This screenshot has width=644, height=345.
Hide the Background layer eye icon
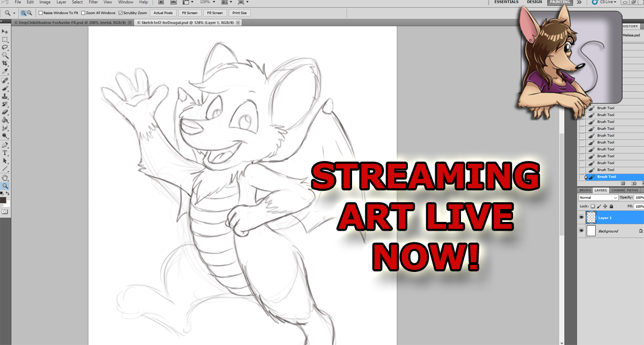point(582,231)
